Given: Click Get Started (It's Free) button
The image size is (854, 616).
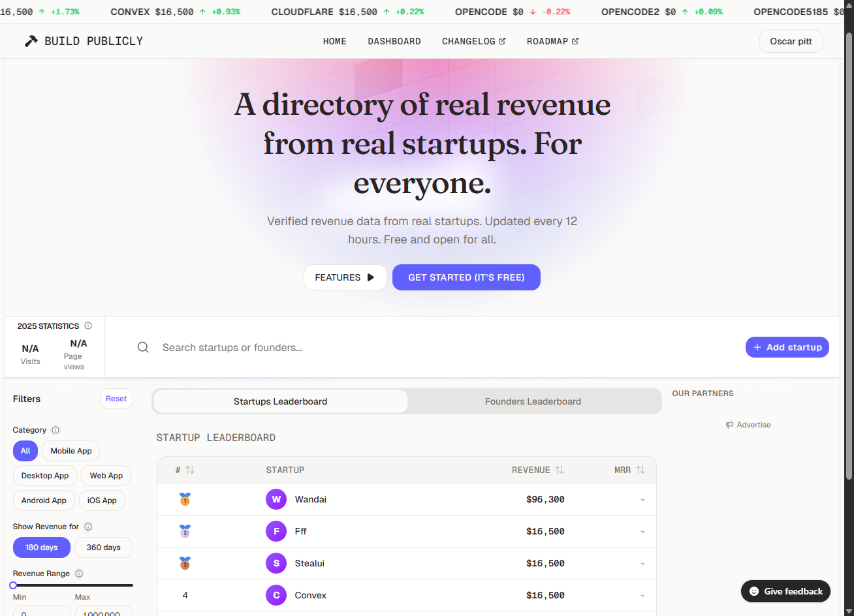Looking at the screenshot, I should 466,277.
